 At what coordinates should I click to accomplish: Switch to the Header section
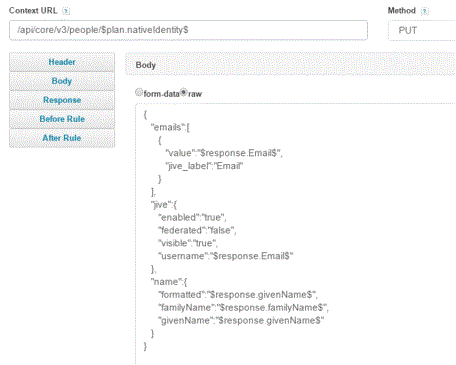point(62,62)
